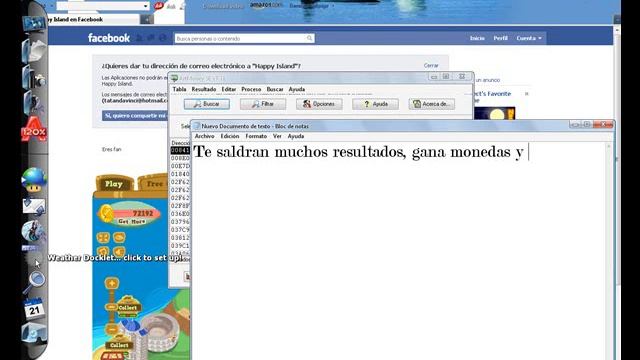Open the Ver menu in Notepad

277,136
